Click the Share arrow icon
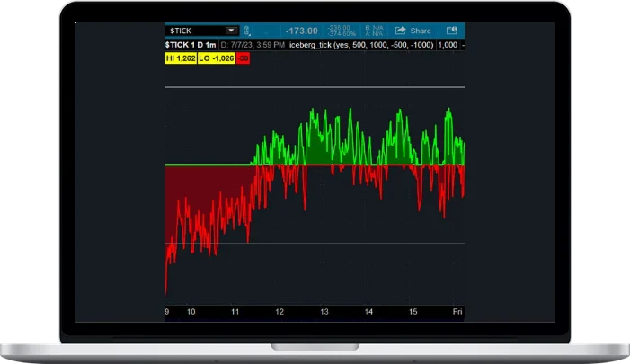 (x=400, y=31)
